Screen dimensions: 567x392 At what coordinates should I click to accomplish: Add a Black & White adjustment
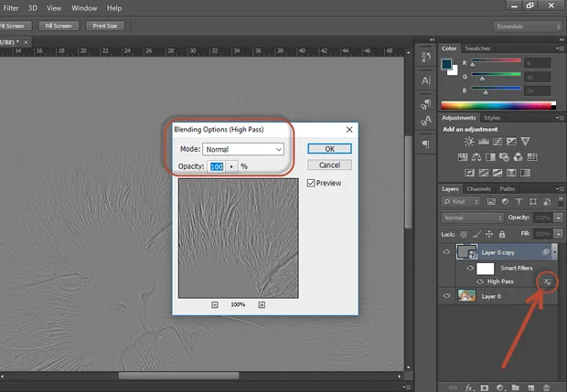[x=490, y=157]
